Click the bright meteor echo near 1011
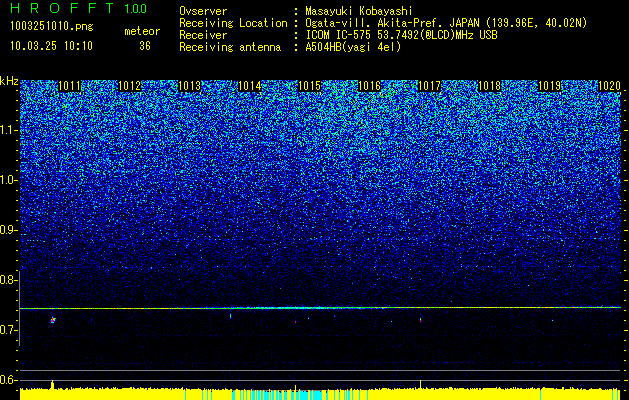629x400 pixels. tap(53, 320)
